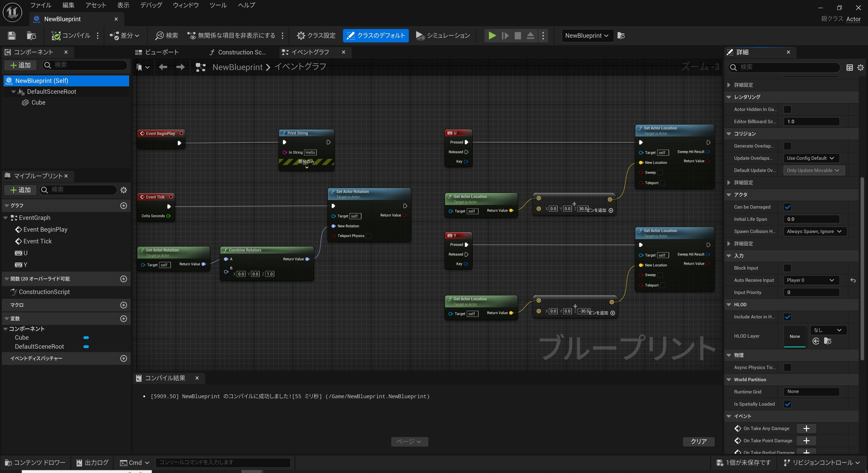Click the コンテンツ ドロワー button
Image resolution: width=868 pixels, height=473 pixels.
pyautogui.click(x=35, y=463)
